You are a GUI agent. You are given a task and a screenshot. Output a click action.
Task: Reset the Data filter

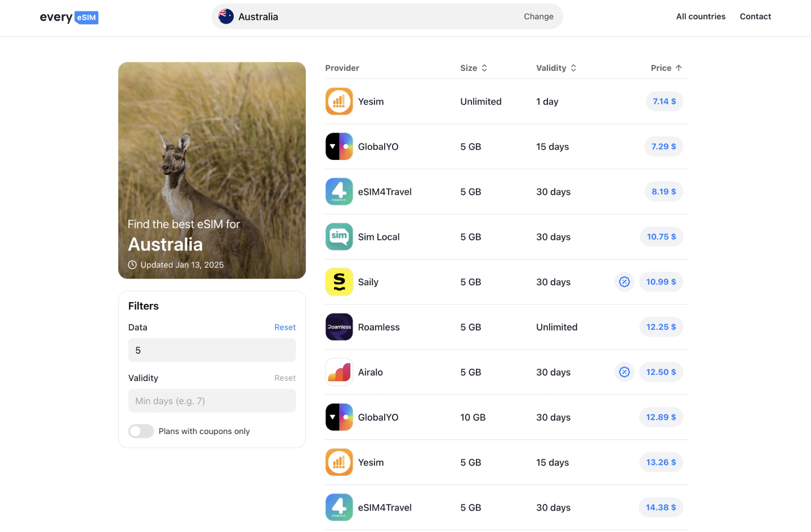click(285, 327)
